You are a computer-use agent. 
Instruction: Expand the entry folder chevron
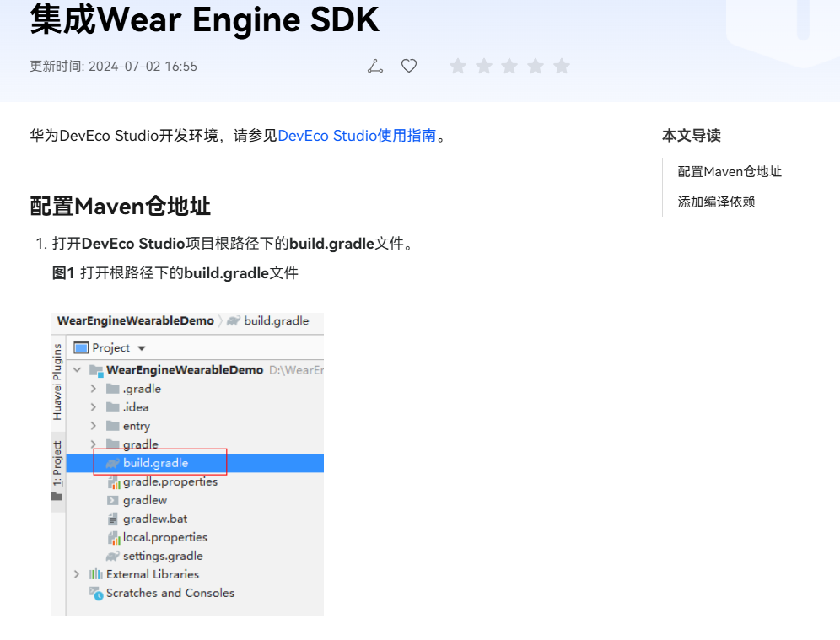pos(94,426)
